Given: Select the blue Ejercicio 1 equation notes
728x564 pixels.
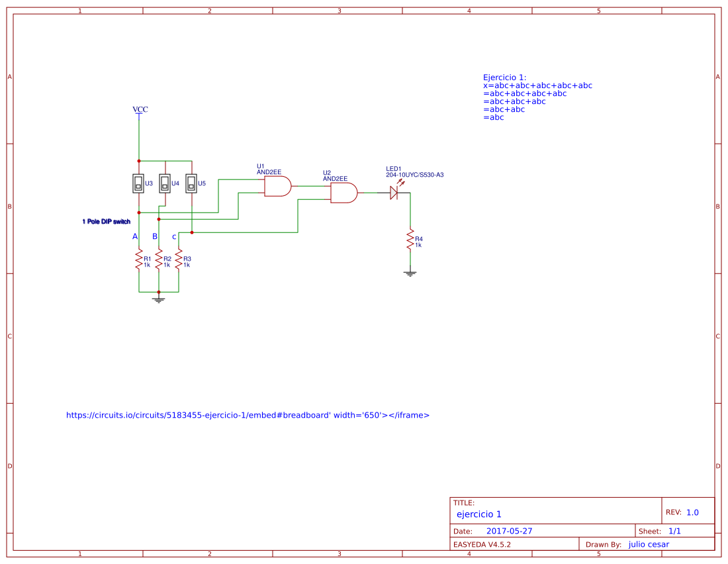Looking at the screenshot, I should pos(537,97).
